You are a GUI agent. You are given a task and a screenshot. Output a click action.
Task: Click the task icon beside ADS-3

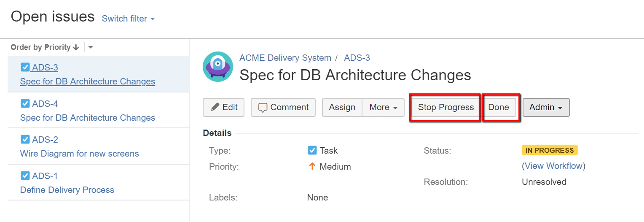point(25,68)
